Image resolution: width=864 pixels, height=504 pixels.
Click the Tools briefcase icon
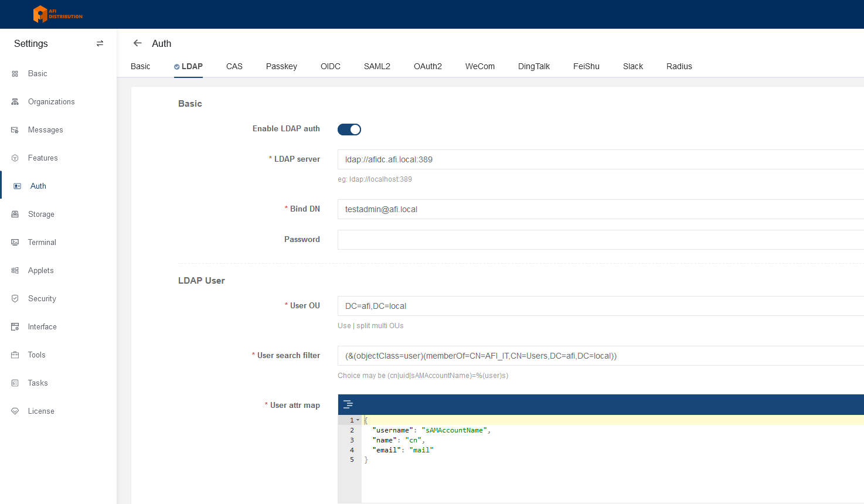pyautogui.click(x=15, y=355)
